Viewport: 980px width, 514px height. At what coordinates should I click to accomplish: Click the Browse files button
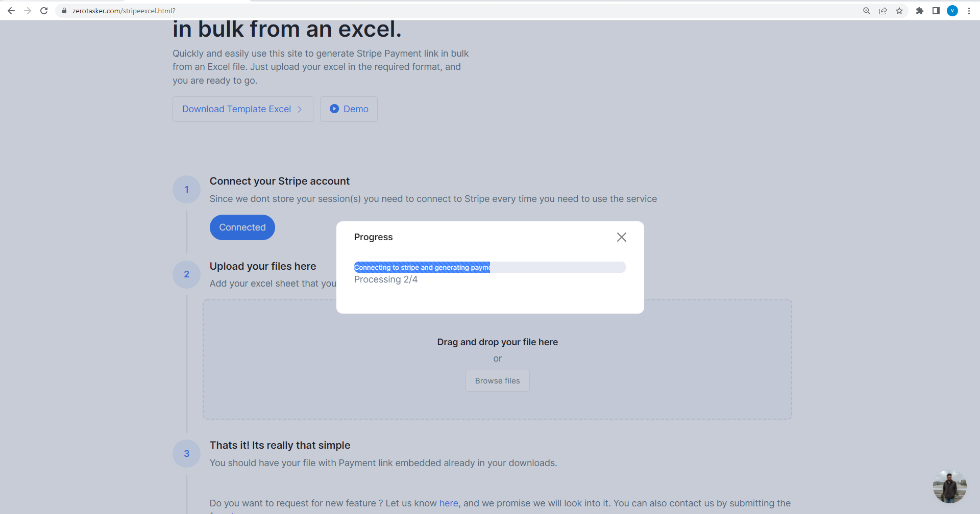(497, 380)
